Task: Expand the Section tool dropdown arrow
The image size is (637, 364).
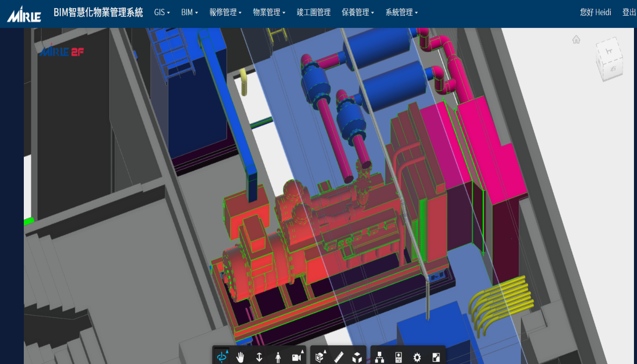Action: click(325, 351)
